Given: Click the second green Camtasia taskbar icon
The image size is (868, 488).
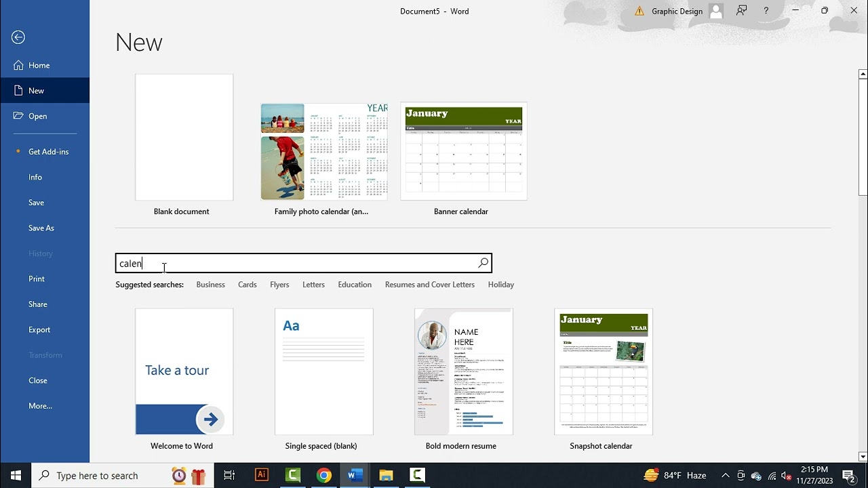Looking at the screenshot, I should point(417,475).
